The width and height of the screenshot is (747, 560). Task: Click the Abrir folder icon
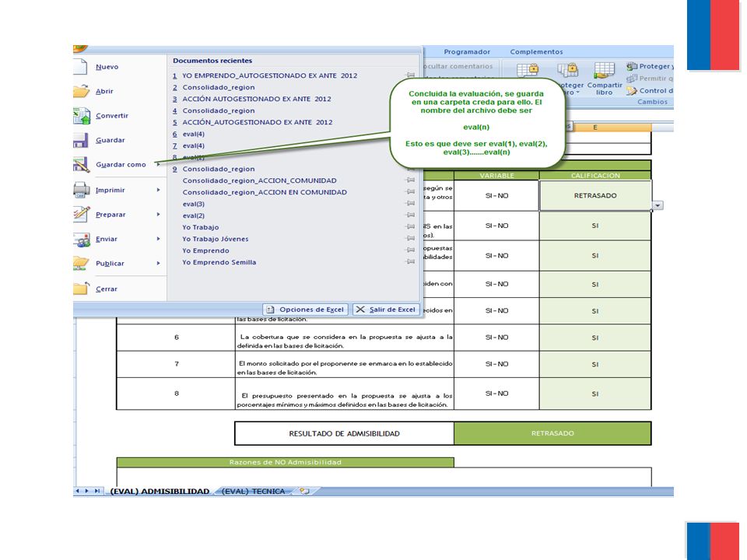(x=81, y=91)
